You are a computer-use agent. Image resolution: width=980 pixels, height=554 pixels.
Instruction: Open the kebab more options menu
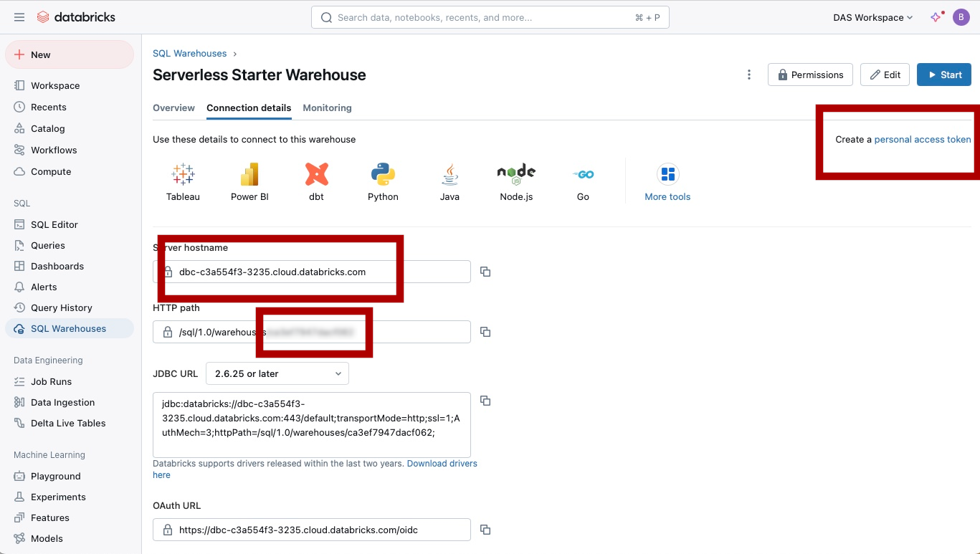coord(749,75)
